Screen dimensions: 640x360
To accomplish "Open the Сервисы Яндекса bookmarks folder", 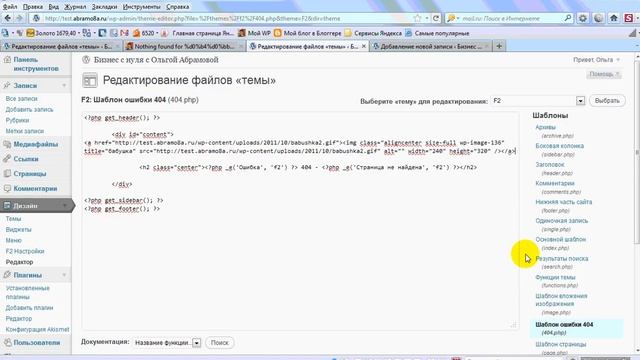I will [x=373, y=33].
